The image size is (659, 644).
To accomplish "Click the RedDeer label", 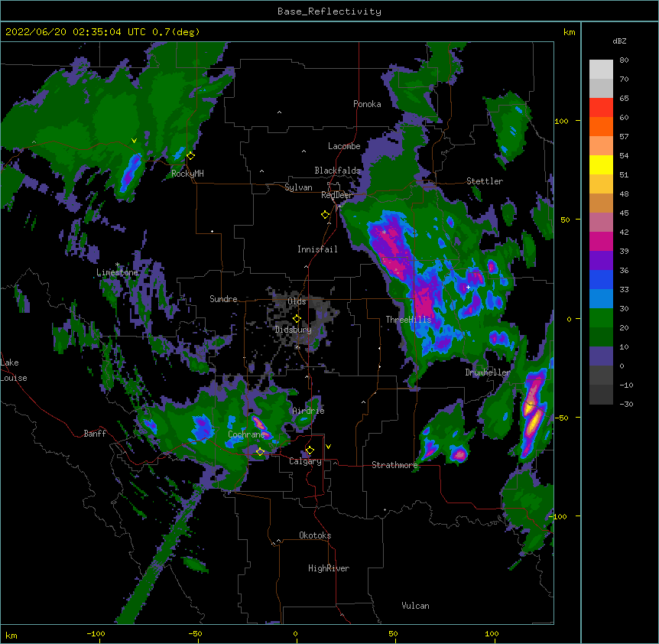I will tap(337, 195).
